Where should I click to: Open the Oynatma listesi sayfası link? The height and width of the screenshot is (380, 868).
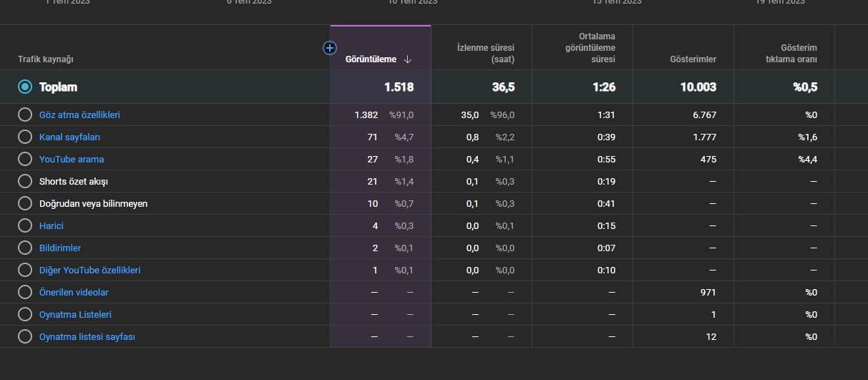tap(87, 336)
